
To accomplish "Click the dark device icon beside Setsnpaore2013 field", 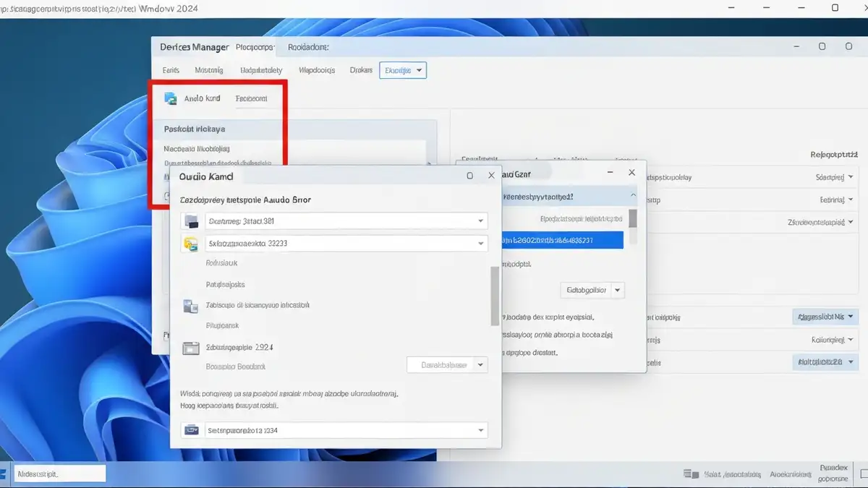I will [x=191, y=430].
